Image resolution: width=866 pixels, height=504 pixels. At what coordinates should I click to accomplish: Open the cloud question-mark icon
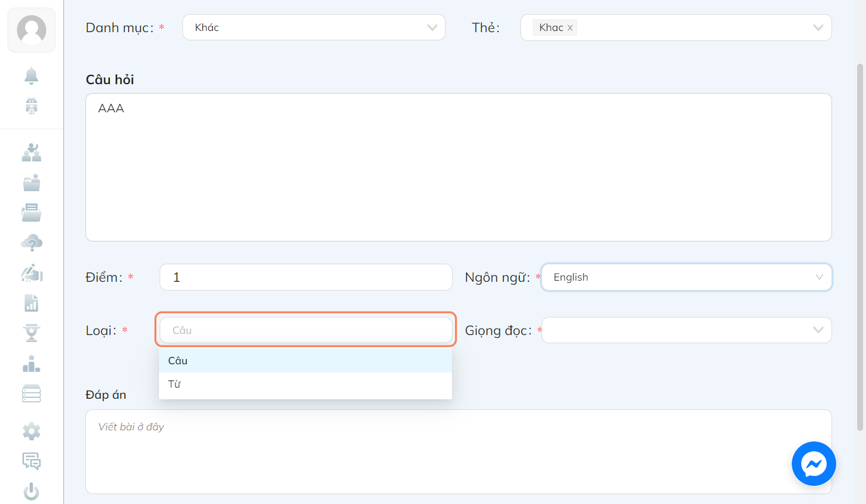coord(32,243)
